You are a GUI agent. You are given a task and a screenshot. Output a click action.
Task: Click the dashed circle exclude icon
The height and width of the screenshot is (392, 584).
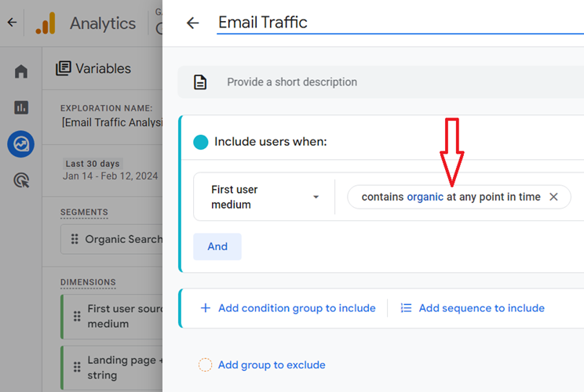(205, 365)
